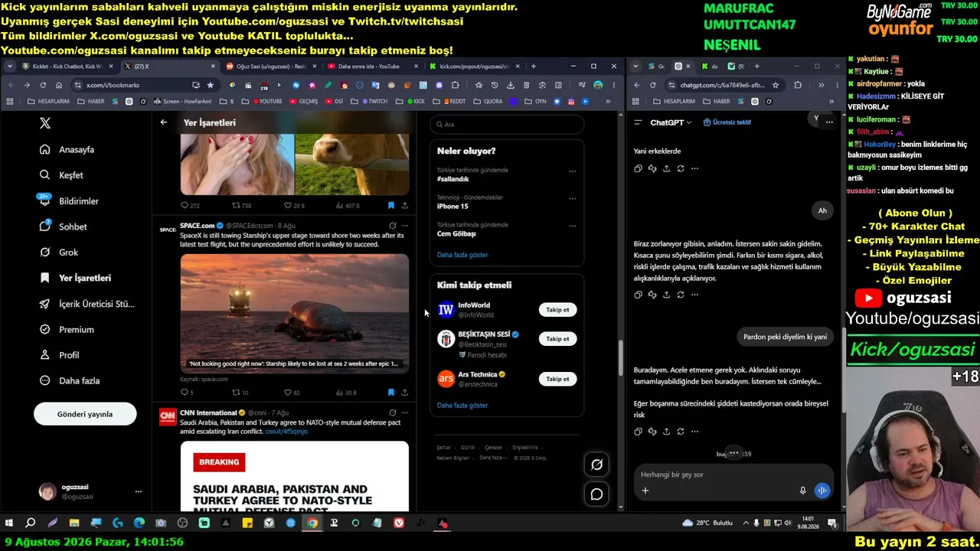
Task: Open the X logo home icon
Action: (x=45, y=123)
